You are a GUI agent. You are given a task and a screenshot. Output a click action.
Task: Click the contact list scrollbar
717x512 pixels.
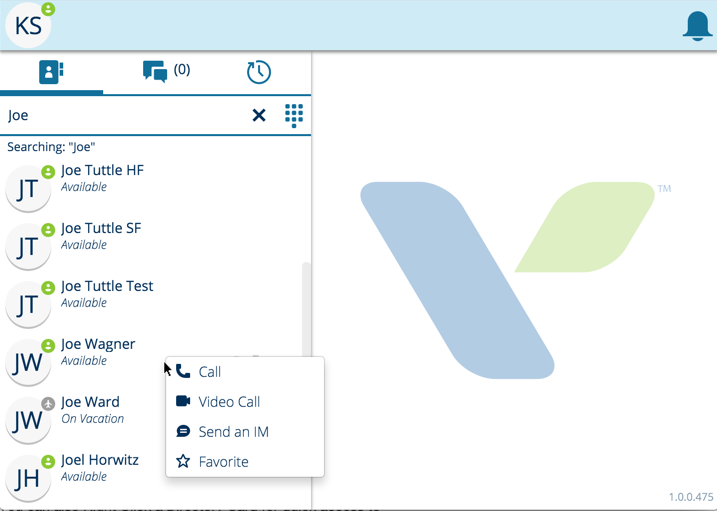coord(306,309)
